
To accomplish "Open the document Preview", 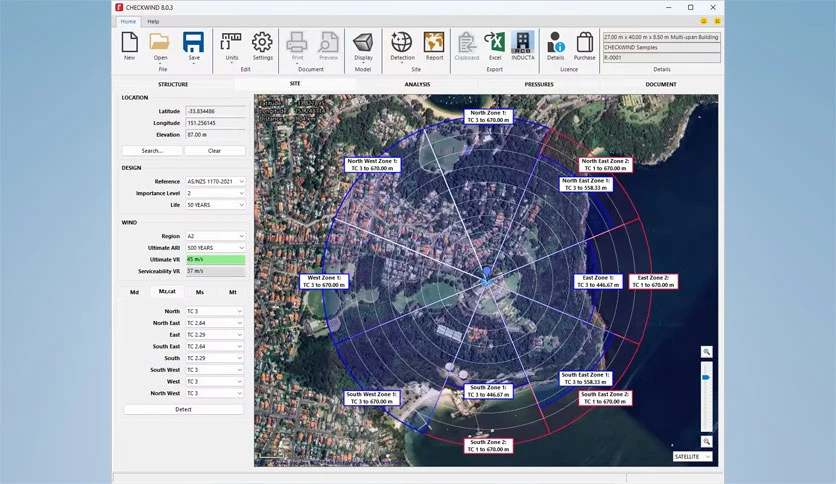I will 328,46.
